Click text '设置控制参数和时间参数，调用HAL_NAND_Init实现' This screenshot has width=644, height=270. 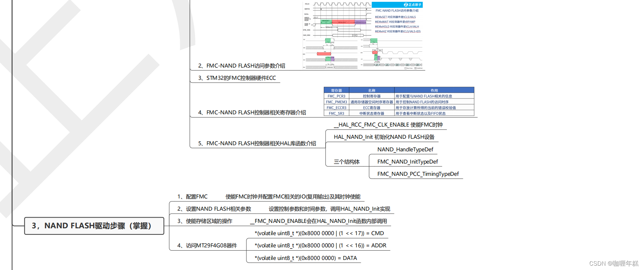[x=329, y=209]
